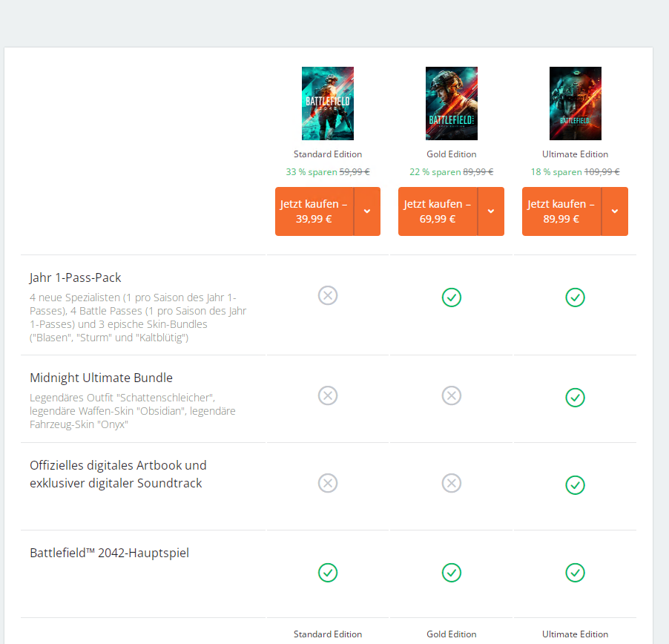This screenshot has height=644, width=669.
Task: Click Ultimate Edition's Artbook and Soundtrack checkmark
Action: point(575,485)
